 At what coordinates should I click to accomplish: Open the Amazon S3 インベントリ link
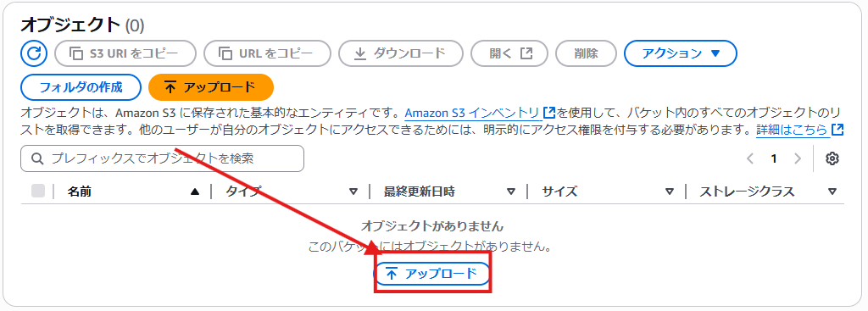point(472,113)
